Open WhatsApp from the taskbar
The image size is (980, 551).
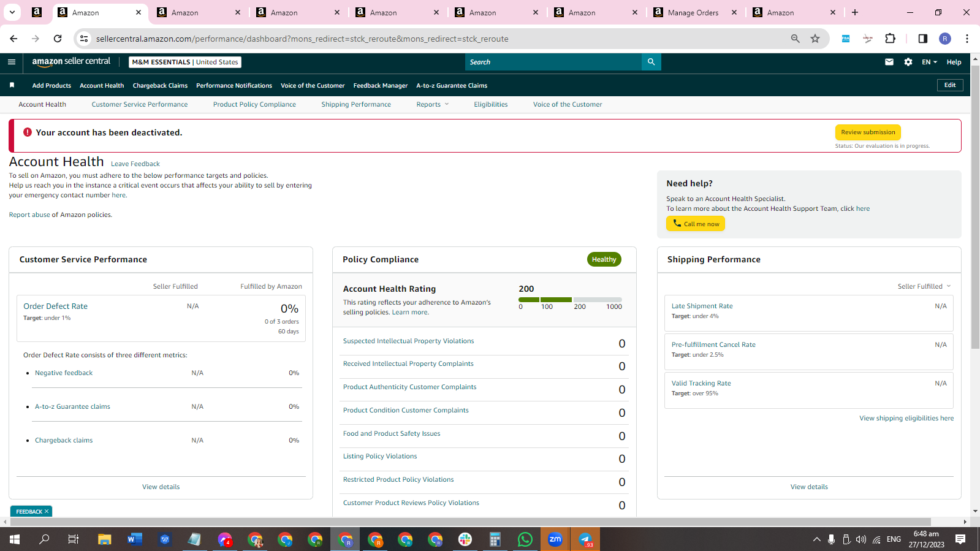point(525,539)
